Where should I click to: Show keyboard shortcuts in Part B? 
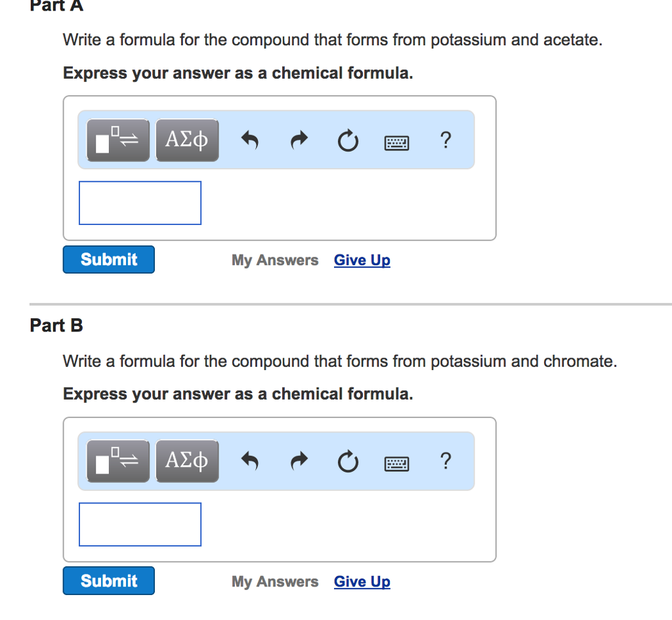[x=397, y=463]
